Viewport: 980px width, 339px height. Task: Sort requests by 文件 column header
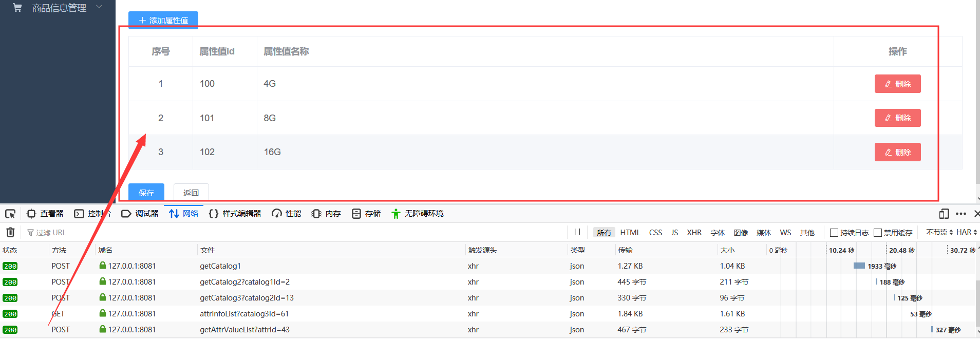pos(331,250)
